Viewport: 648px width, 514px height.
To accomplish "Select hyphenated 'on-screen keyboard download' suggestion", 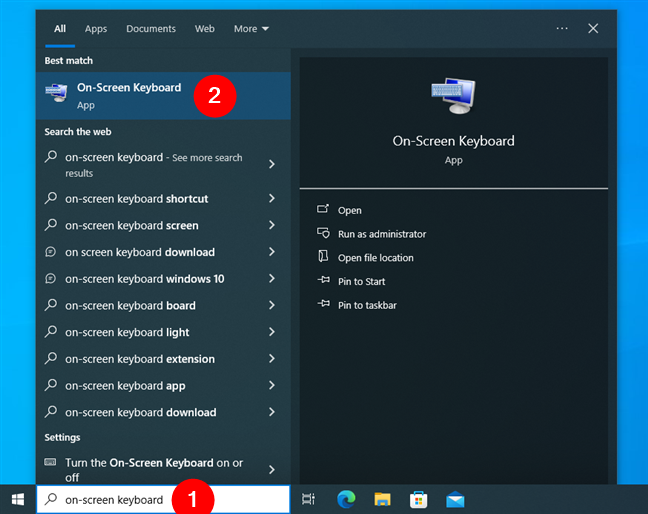I will (163, 412).
